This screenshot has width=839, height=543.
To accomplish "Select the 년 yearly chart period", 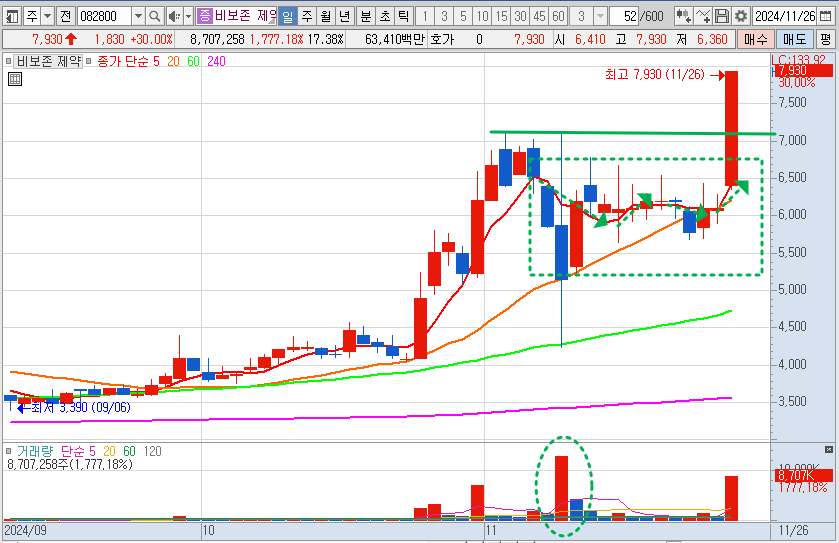I will pyautogui.click(x=345, y=17).
